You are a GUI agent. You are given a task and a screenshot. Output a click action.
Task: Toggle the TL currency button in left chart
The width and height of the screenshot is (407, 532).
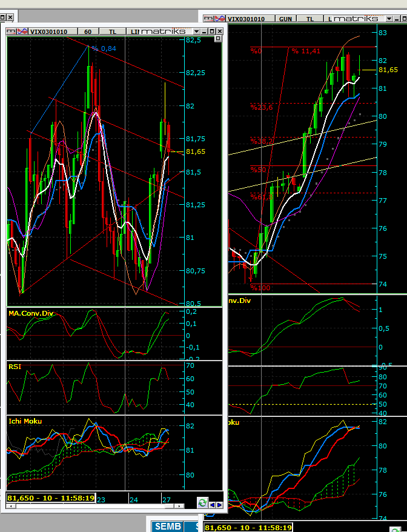[112, 31]
